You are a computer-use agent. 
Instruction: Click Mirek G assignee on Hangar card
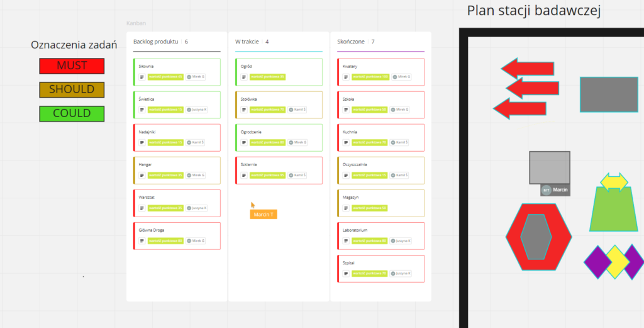tap(196, 175)
